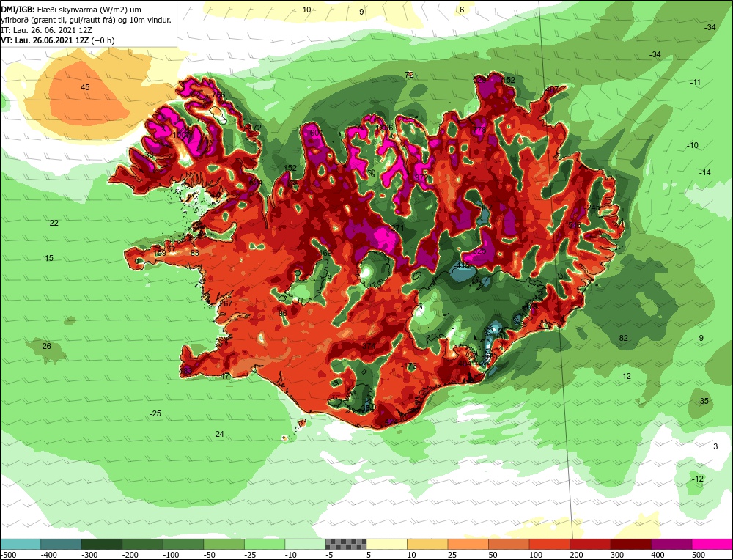
Task: Click the '-9' value near the right edge
Action: (700, 338)
